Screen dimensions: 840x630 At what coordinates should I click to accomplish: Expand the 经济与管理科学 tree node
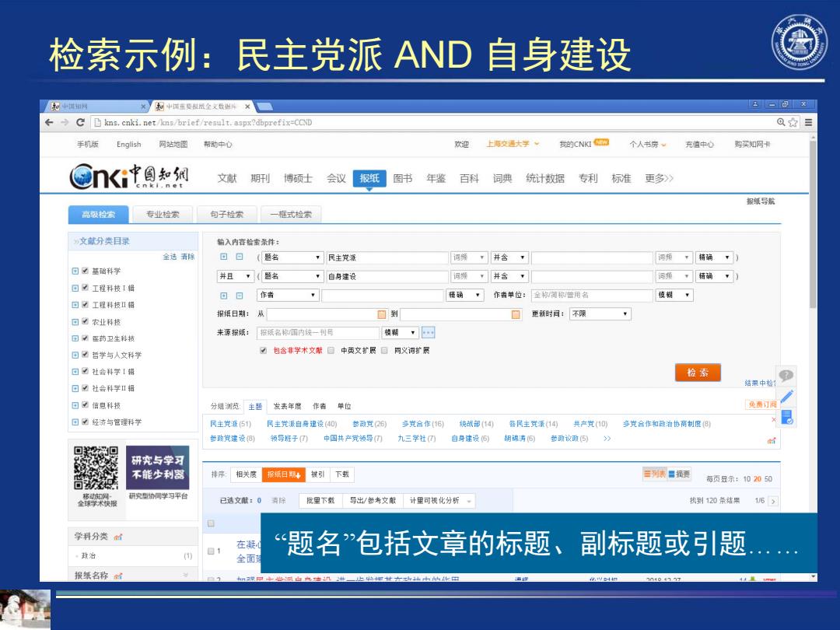click(75, 422)
